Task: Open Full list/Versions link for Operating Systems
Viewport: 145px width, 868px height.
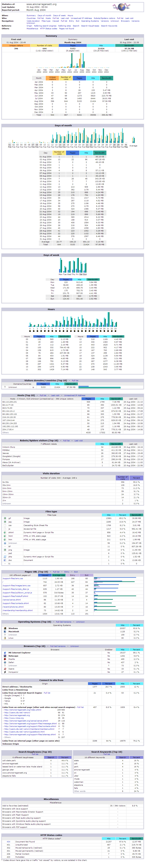Action: click(64, 622)
